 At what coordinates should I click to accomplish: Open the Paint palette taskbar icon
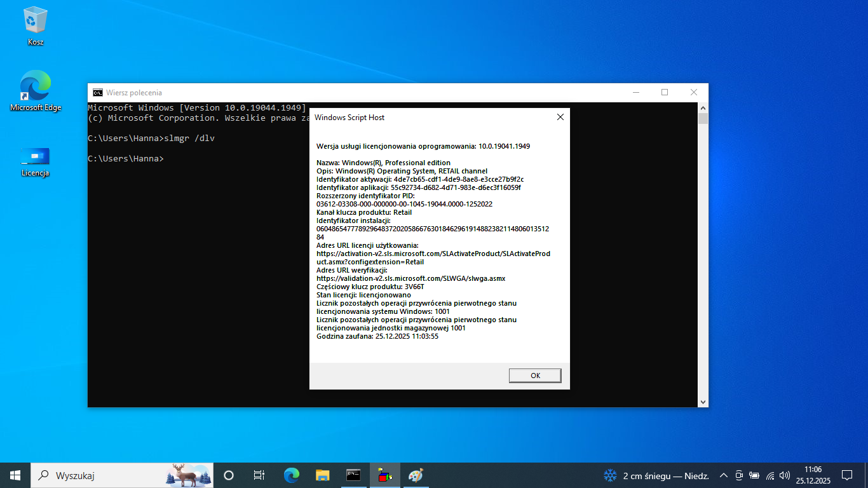pos(416,475)
